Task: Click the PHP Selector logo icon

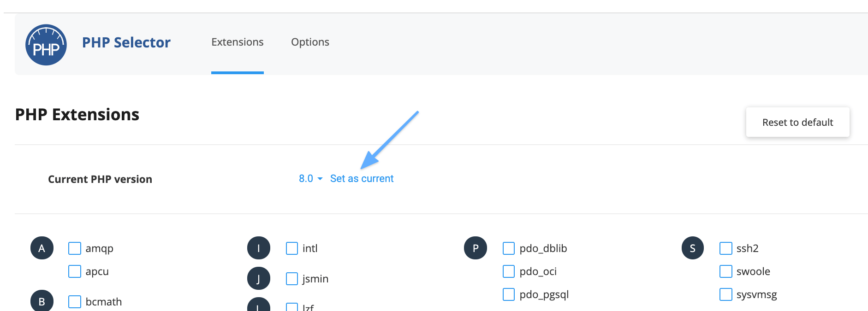Action: pos(46,45)
